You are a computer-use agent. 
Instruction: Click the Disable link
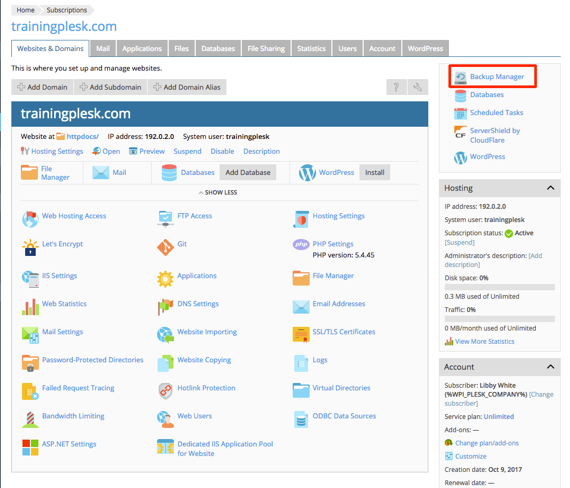pos(222,151)
